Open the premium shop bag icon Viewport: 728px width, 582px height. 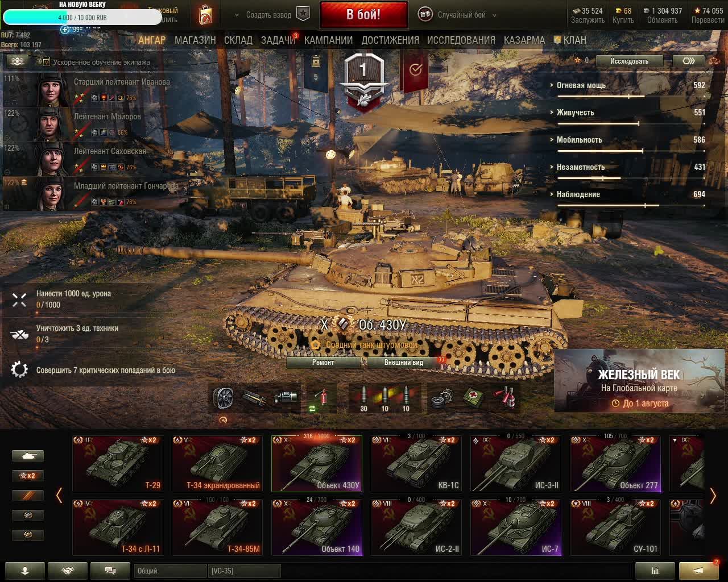205,15
